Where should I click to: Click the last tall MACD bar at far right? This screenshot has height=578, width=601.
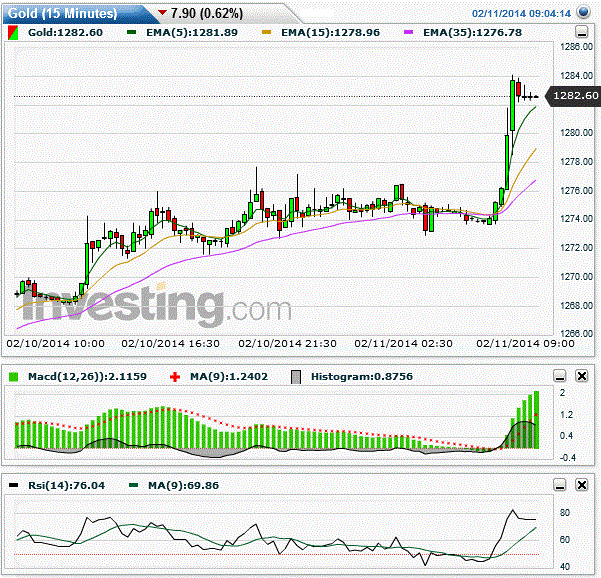click(x=537, y=420)
